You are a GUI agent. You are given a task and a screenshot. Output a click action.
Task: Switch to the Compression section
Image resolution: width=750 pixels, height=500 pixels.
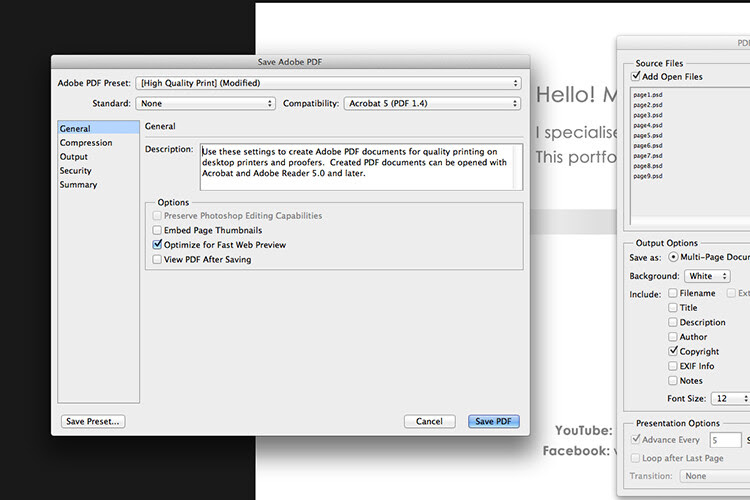click(86, 143)
